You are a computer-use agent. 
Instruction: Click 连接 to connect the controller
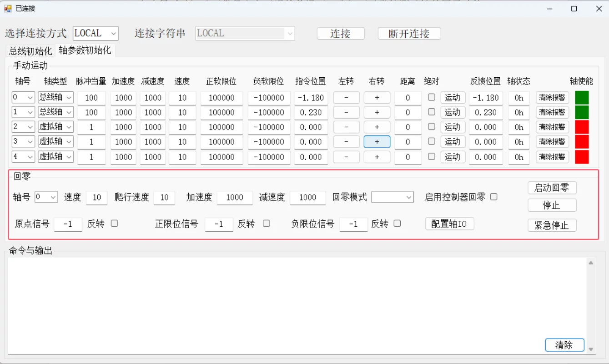(x=340, y=33)
